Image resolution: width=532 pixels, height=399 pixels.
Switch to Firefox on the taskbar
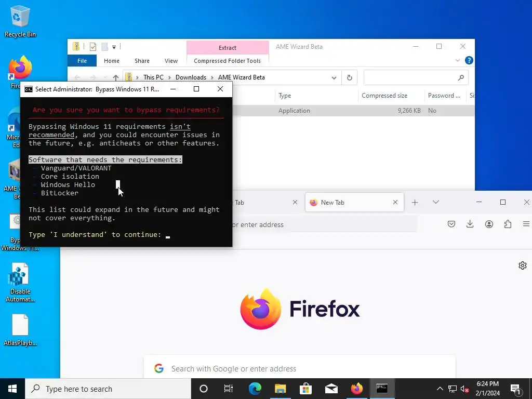click(356, 389)
